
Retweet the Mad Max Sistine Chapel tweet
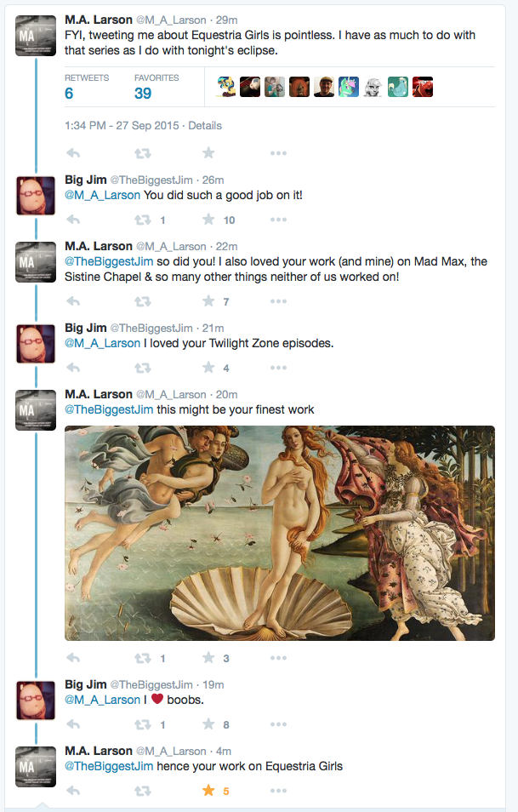pyautogui.click(x=142, y=301)
